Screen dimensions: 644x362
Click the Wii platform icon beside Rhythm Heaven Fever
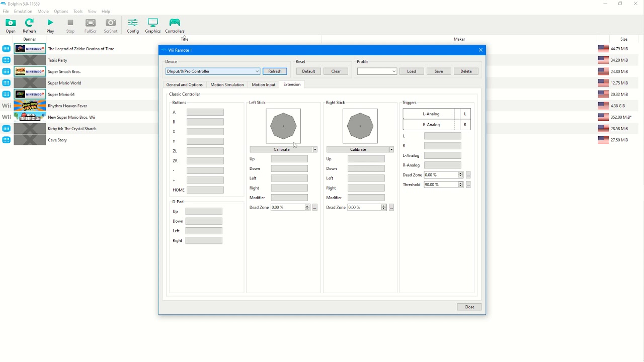click(x=6, y=106)
